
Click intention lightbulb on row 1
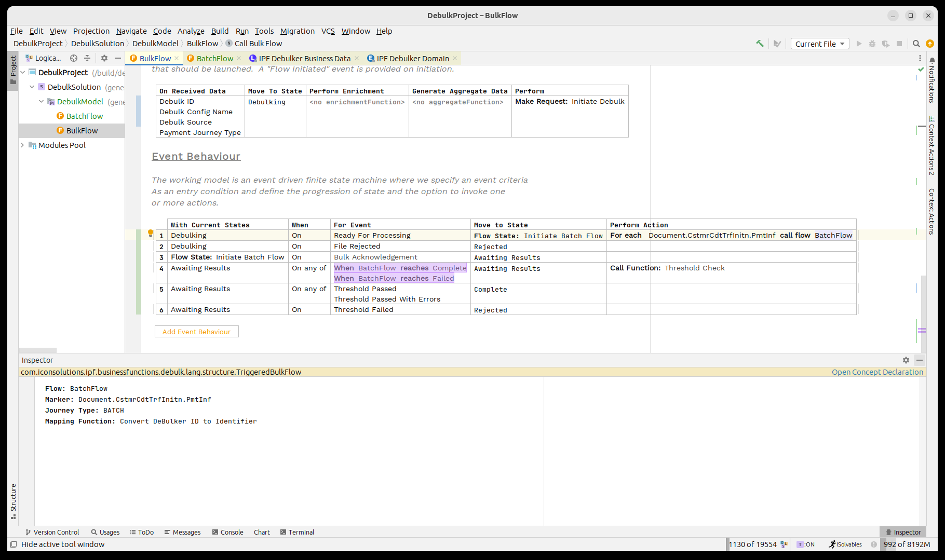151,233
